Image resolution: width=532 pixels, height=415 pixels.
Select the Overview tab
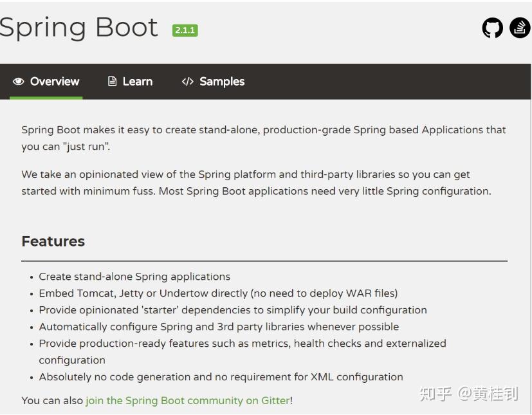54,81
